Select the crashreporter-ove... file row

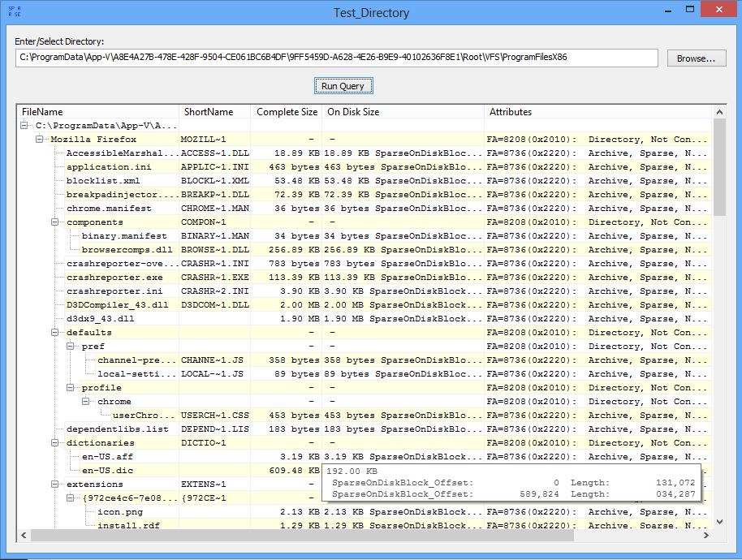coord(123,263)
